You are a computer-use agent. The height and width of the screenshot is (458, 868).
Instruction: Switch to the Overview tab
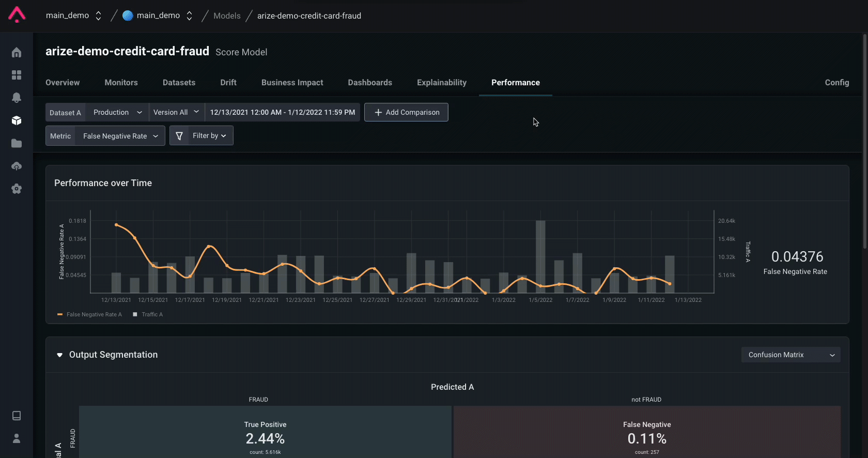[x=63, y=83]
